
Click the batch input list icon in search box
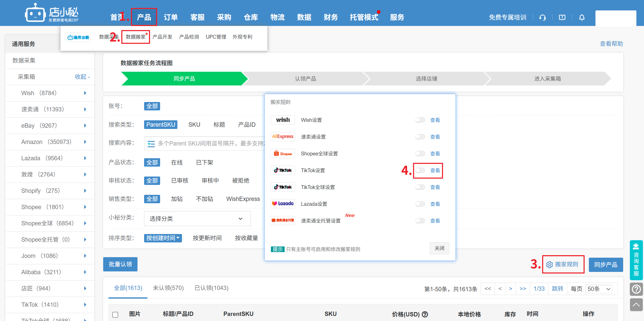click(151, 144)
